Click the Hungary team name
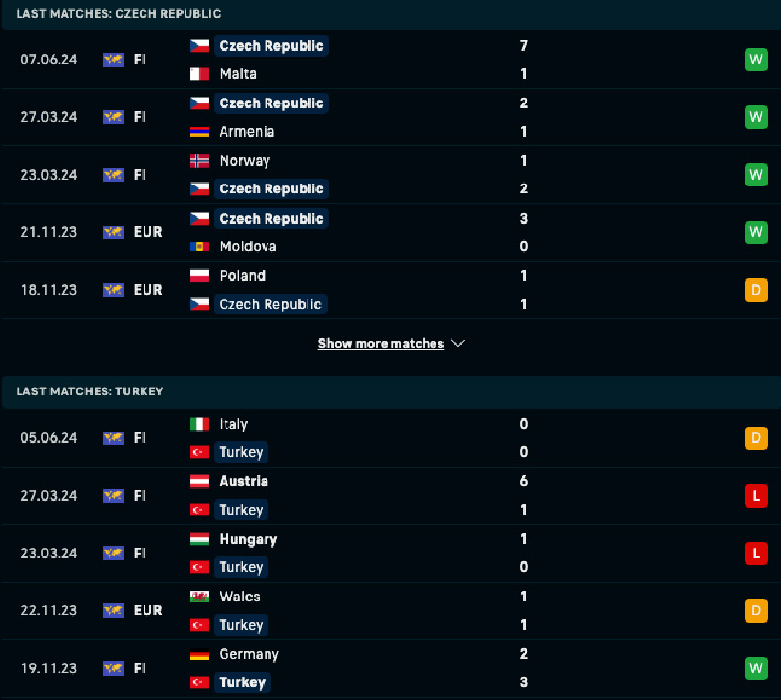This screenshot has height=700, width=781. point(248,539)
